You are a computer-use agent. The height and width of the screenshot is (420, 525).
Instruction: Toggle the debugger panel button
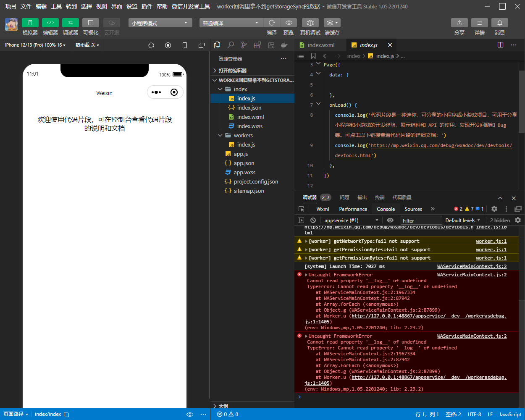coord(71,23)
